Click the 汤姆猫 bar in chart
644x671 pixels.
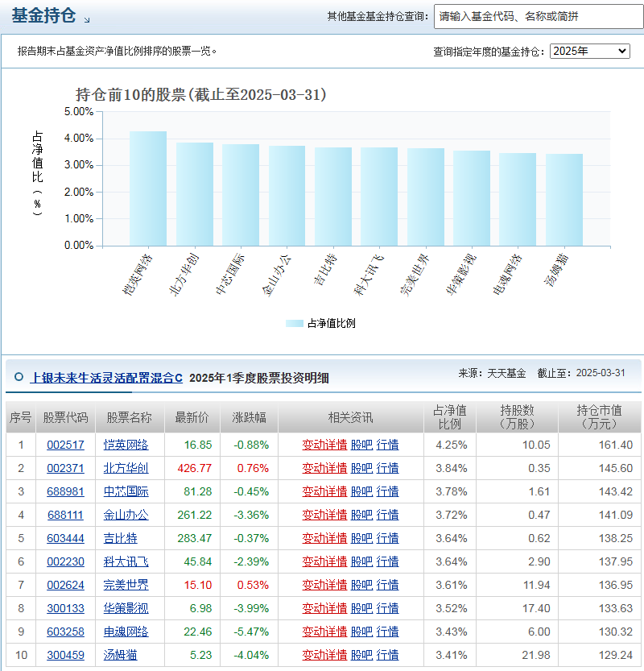click(564, 200)
